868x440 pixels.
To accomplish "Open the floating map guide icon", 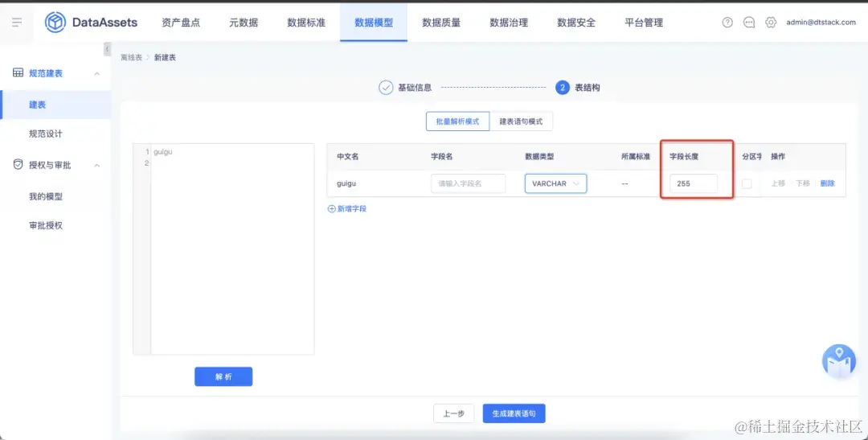I will coord(839,362).
